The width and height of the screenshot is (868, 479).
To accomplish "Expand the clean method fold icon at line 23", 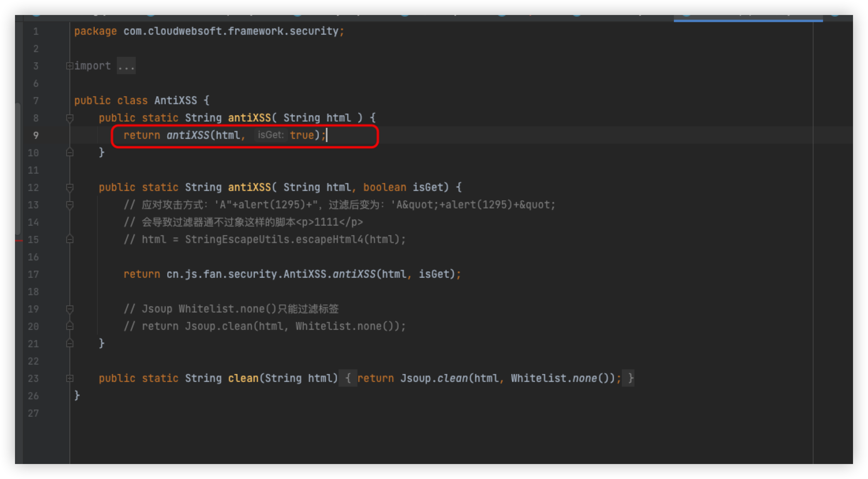I will [x=70, y=378].
